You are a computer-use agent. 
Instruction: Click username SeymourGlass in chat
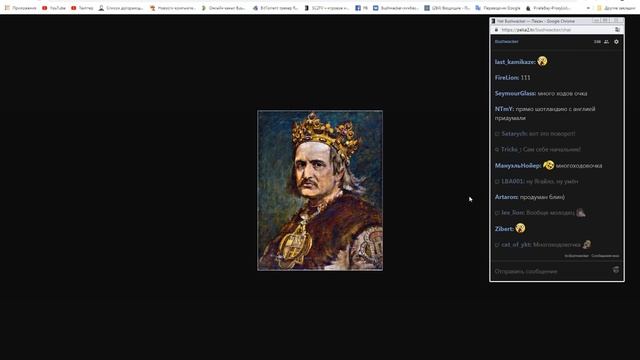[515, 93]
